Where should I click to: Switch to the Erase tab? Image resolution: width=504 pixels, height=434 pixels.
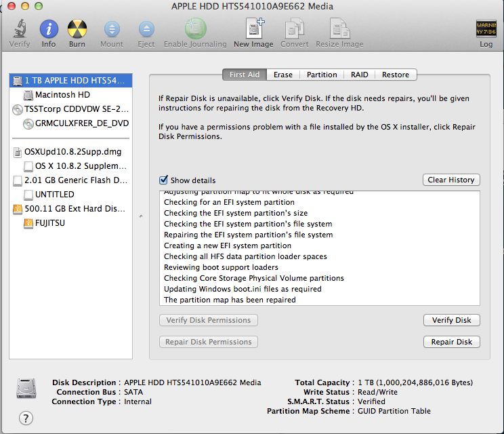[x=283, y=75]
